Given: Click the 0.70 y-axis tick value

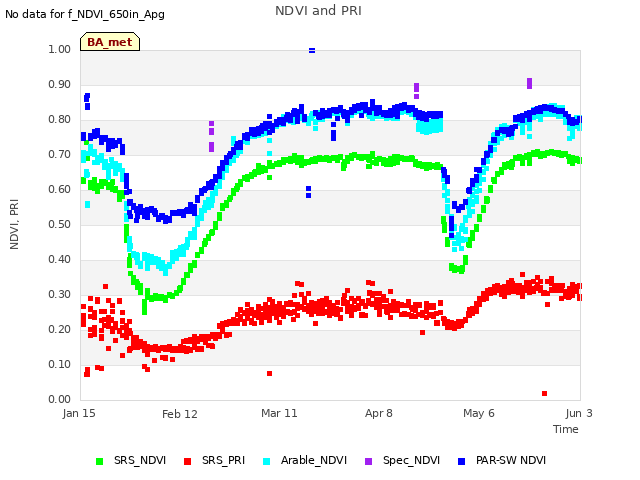Looking at the screenshot, I should tap(60, 154).
